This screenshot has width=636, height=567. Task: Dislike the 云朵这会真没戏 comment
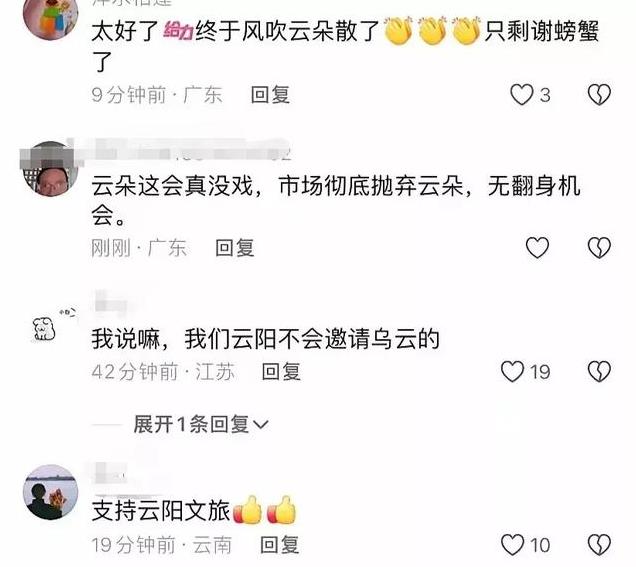click(599, 247)
